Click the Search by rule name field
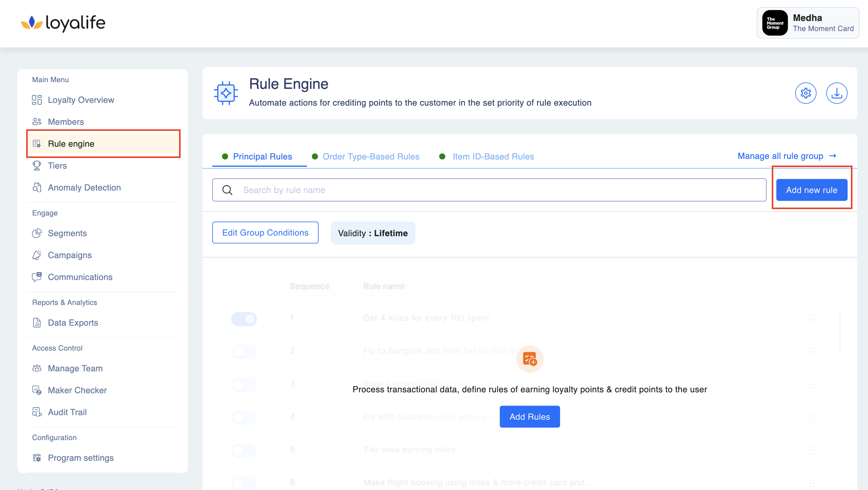This screenshot has width=868, height=490. click(489, 190)
